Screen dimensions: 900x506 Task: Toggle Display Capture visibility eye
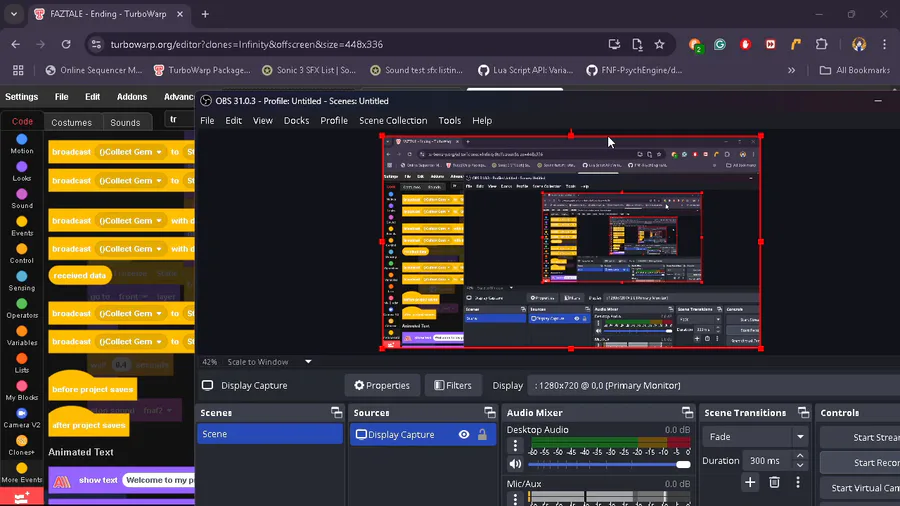[464, 435]
